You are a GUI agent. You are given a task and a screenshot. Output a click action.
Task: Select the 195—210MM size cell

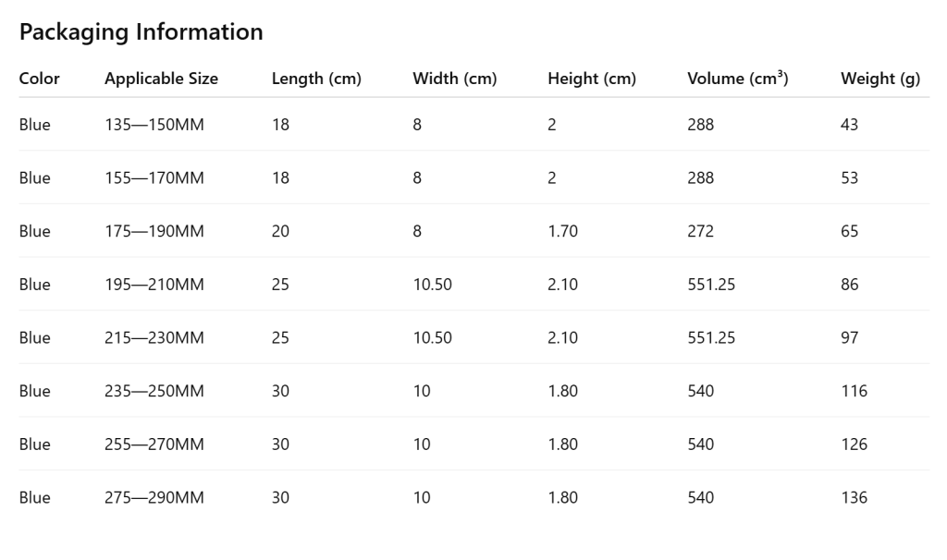pyautogui.click(x=154, y=285)
